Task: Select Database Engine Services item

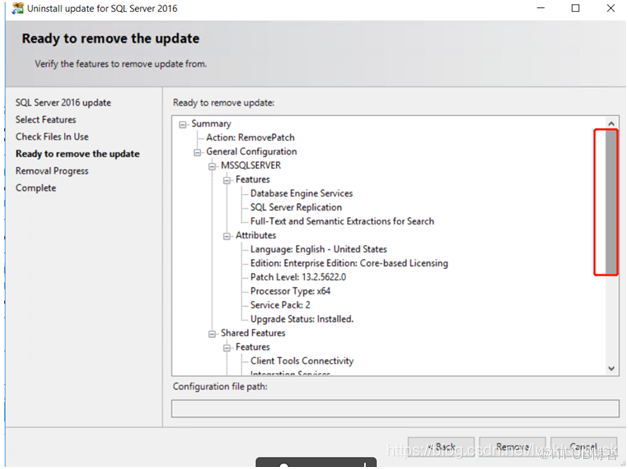Action: [302, 193]
